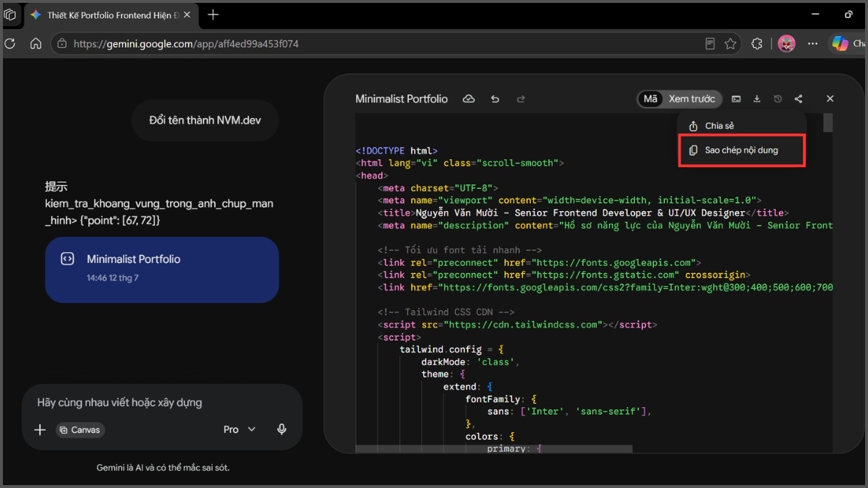Click the redo arrow icon
Viewport: 868px width, 488px height.
(521, 99)
